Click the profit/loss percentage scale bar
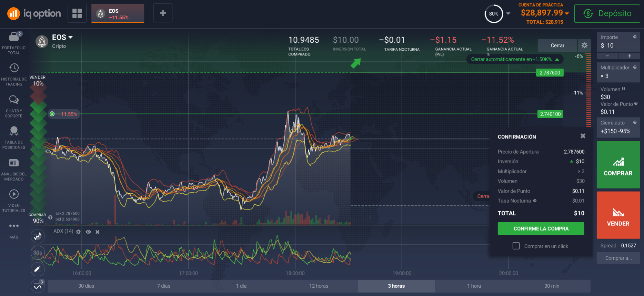The image size is (644, 296). point(589,90)
